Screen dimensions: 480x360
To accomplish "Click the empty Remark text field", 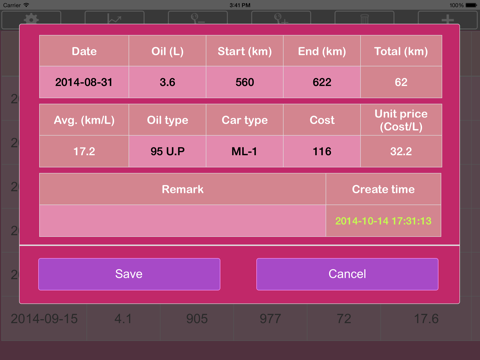I will pos(182,221).
